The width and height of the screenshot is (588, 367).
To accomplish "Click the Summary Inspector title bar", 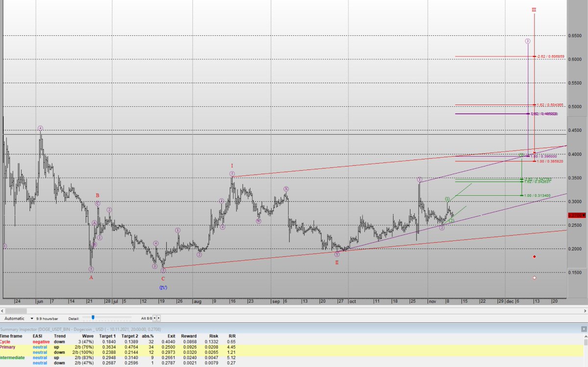I will pos(294,329).
